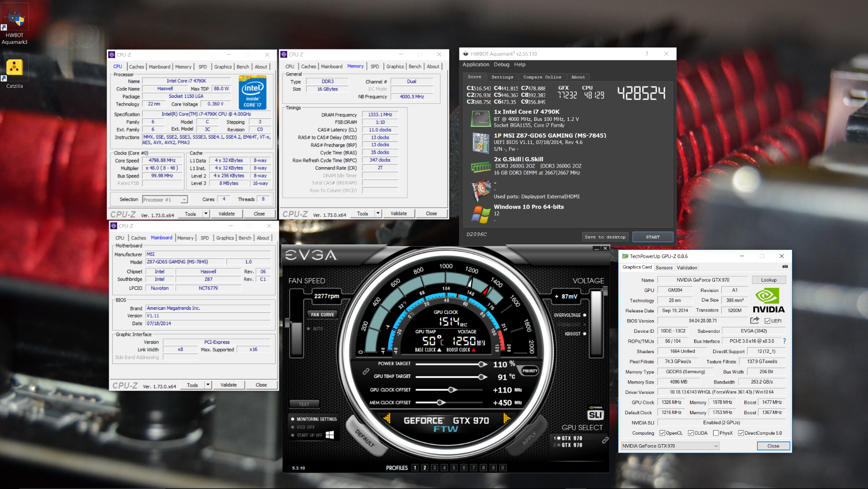Click the NVIDIA logo in GPU-Z
This screenshot has height=489, width=868.
pos(768,301)
